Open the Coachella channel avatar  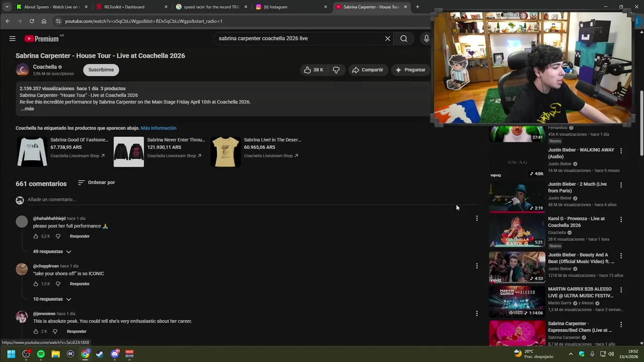[x=22, y=70]
